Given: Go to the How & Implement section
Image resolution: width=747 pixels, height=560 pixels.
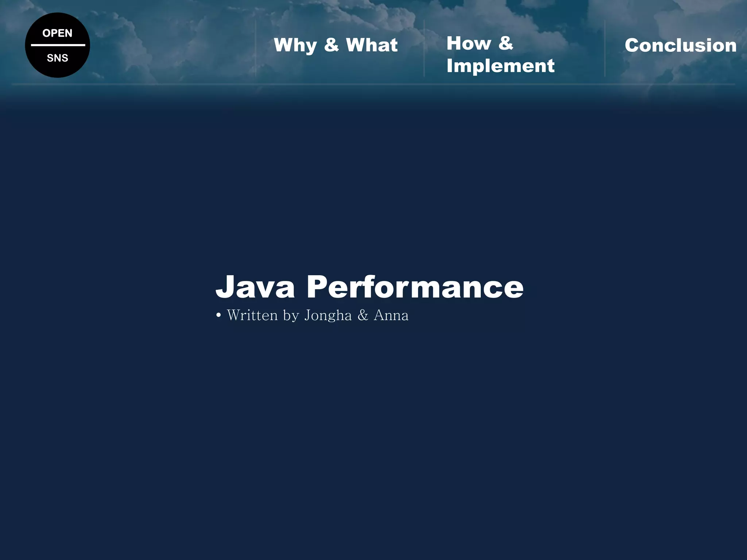Looking at the screenshot, I should [500, 55].
